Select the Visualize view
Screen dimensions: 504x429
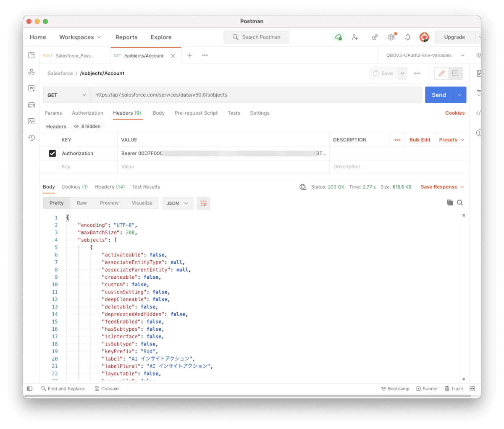[x=142, y=203]
